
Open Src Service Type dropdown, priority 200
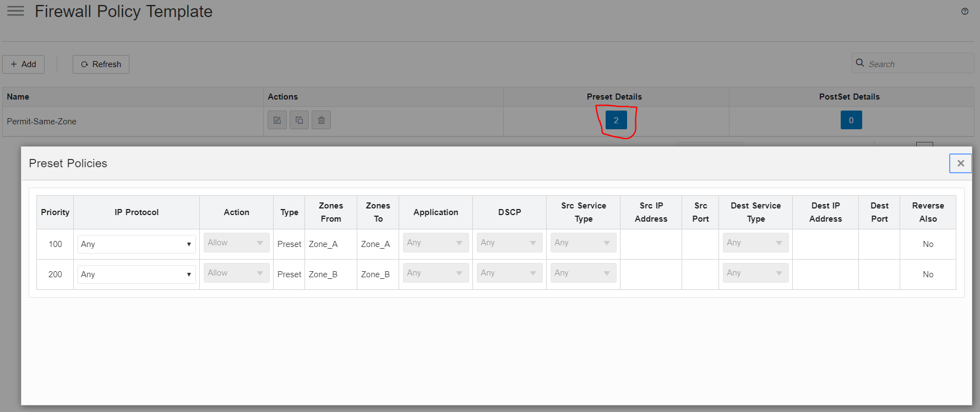[583, 273]
